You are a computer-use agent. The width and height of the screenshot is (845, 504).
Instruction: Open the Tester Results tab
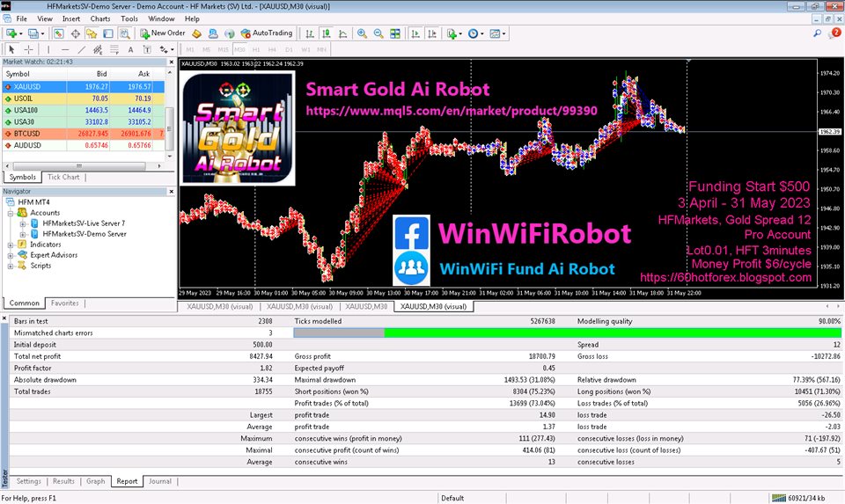[x=63, y=481]
